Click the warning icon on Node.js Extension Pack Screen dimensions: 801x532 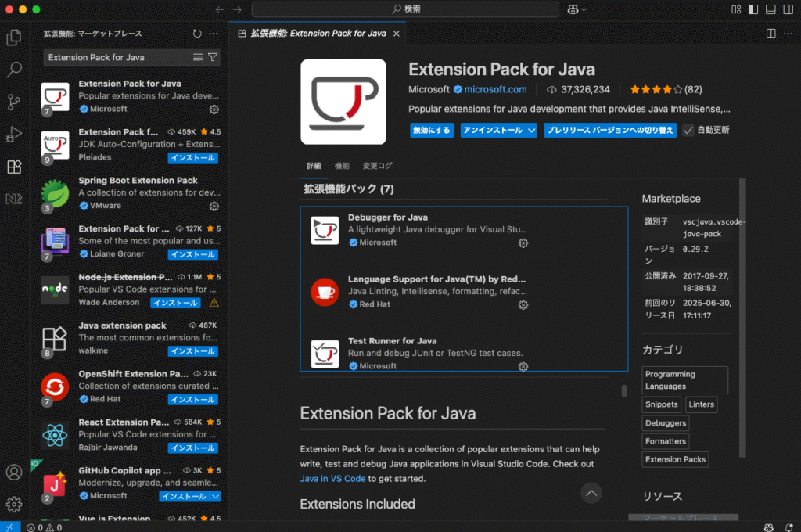click(214, 303)
